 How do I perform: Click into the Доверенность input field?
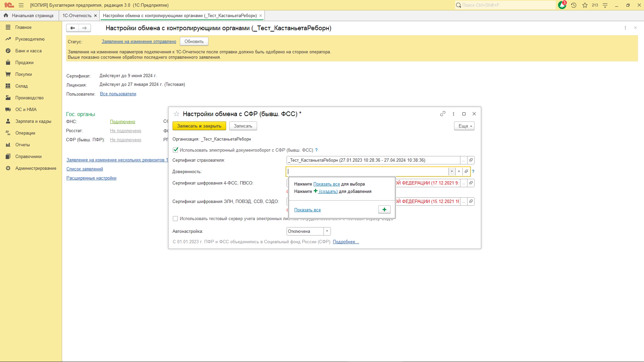point(367,171)
